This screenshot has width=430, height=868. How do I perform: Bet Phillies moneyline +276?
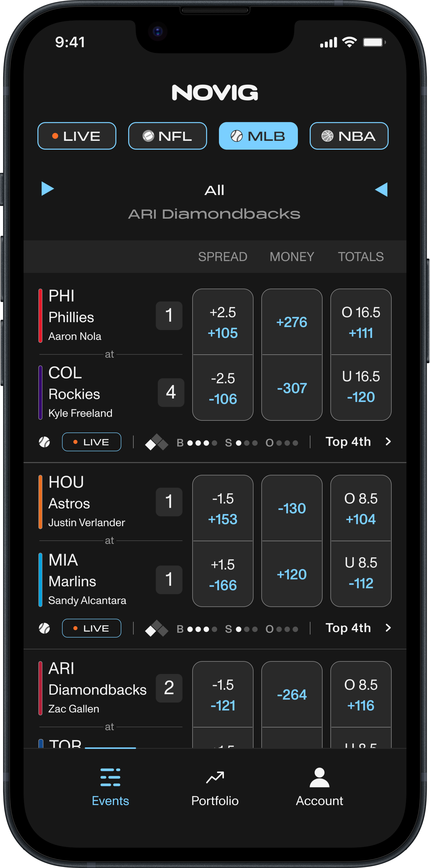pos(292,322)
